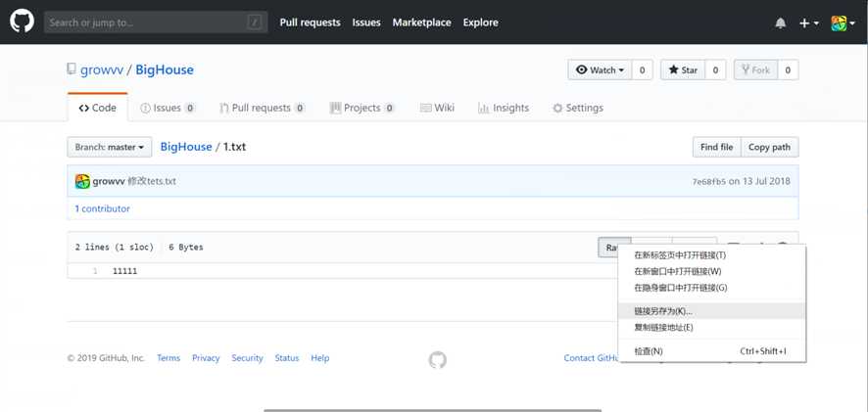Click growvv commit author avatar
Viewport: 868px width, 412px height.
click(x=82, y=181)
